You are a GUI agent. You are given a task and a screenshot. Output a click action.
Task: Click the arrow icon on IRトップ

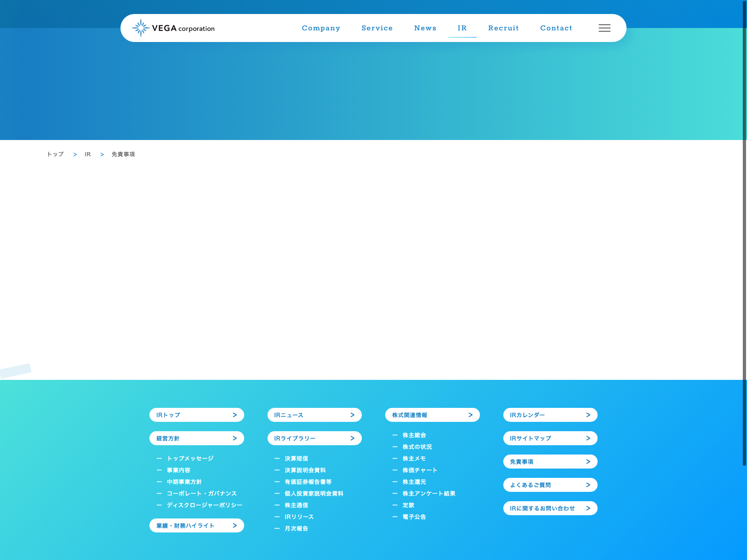pyautogui.click(x=234, y=415)
